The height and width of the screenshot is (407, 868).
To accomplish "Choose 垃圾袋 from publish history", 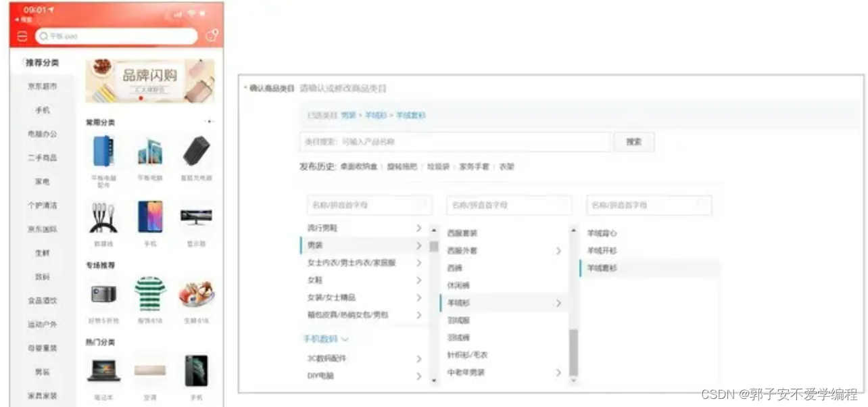I will (x=438, y=166).
